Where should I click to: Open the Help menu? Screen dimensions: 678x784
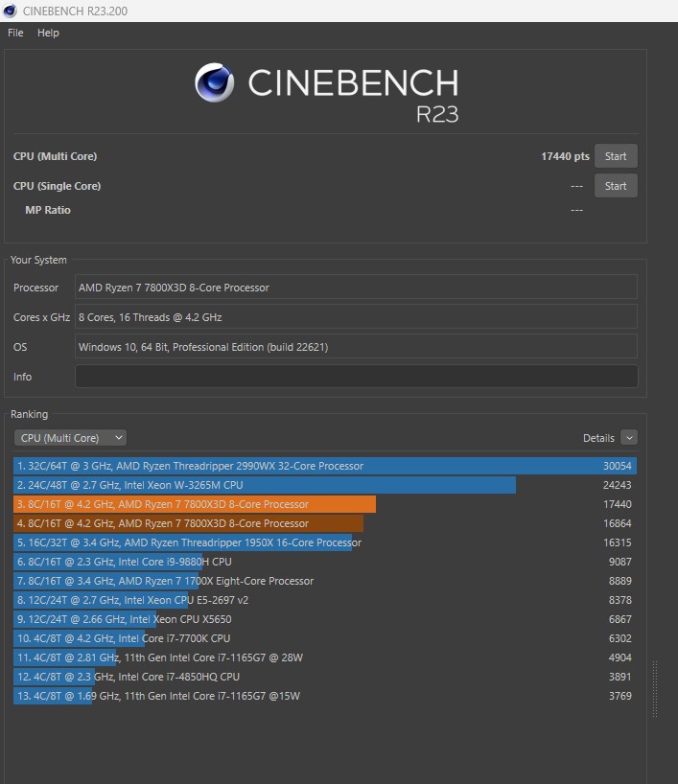(x=48, y=33)
